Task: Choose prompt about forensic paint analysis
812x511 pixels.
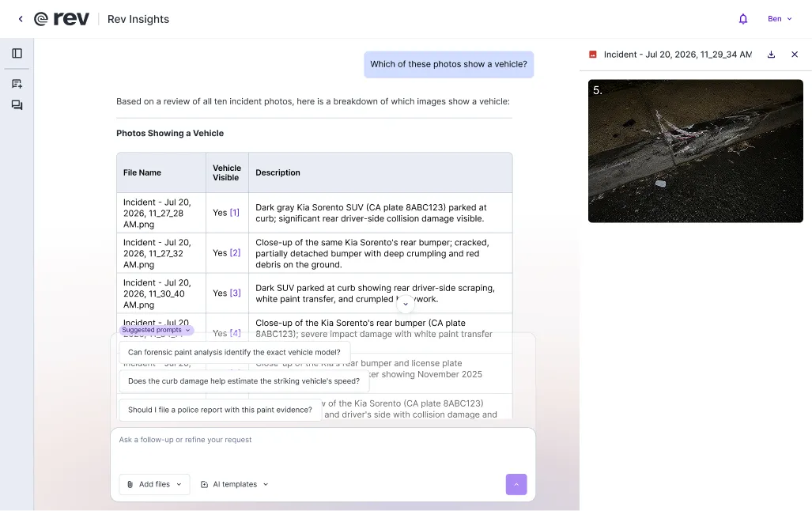Action: tap(234, 353)
